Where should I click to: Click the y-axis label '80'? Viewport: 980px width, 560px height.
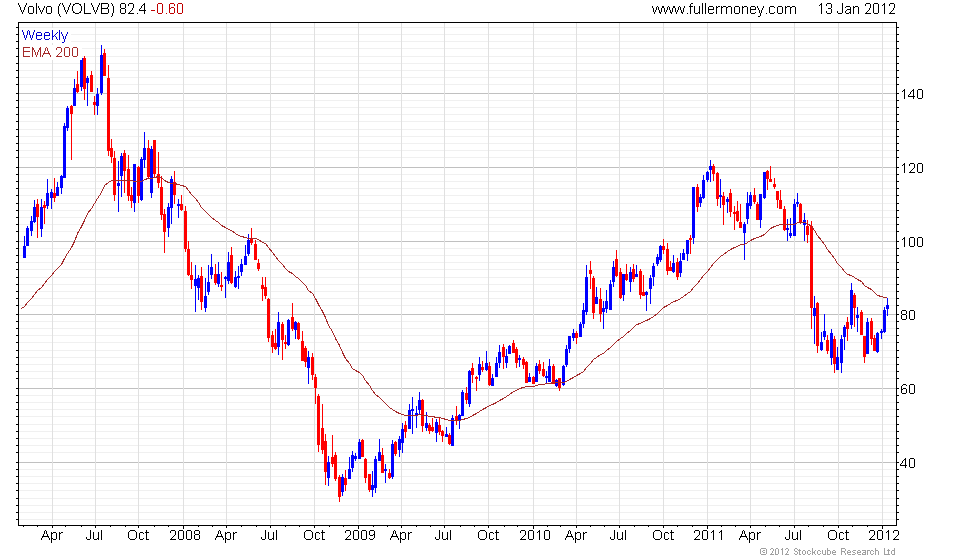tap(908, 315)
